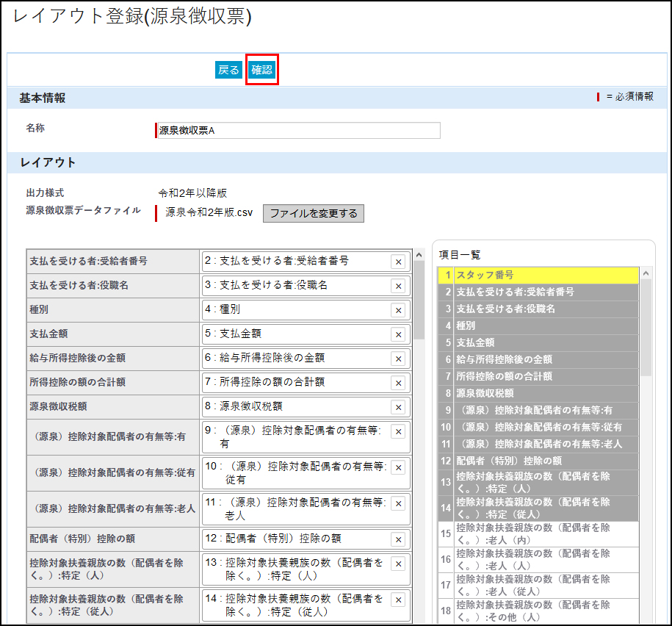
Task: Select list item 18 その他（人）
Action: (538, 611)
